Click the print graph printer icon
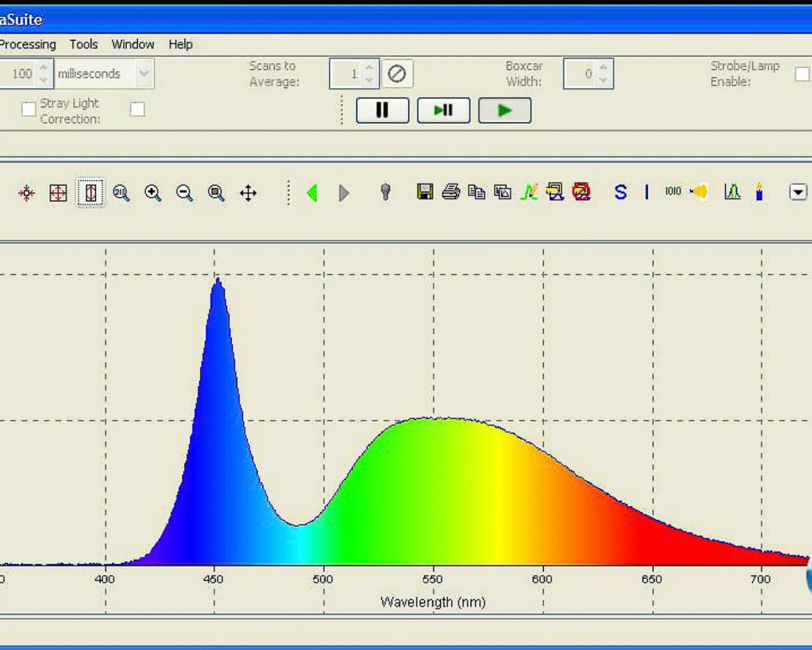This screenshot has width=812, height=650. coord(450,192)
